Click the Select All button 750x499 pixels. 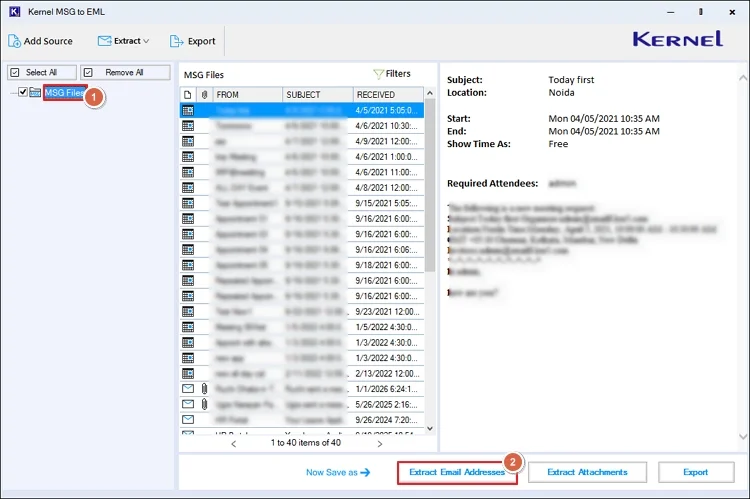point(42,72)
